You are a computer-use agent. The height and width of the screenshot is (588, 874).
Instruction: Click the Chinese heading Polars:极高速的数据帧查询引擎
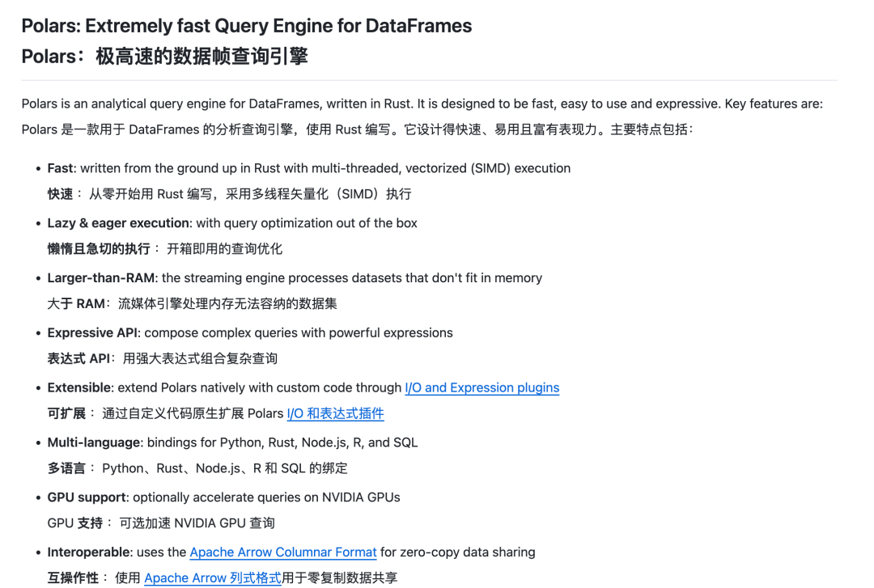coord(164,57)
